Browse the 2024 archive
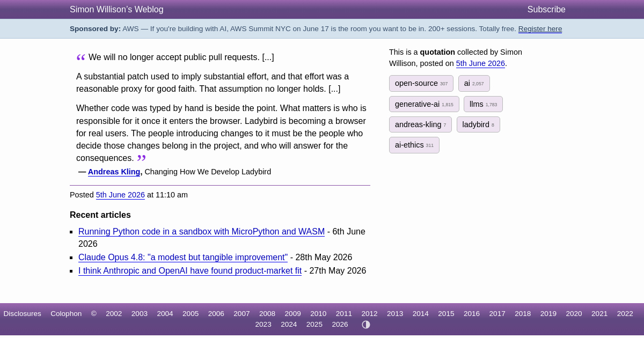The height and width of the screenshot is (338, 644). pyautogui.click(x=289, y=325)
